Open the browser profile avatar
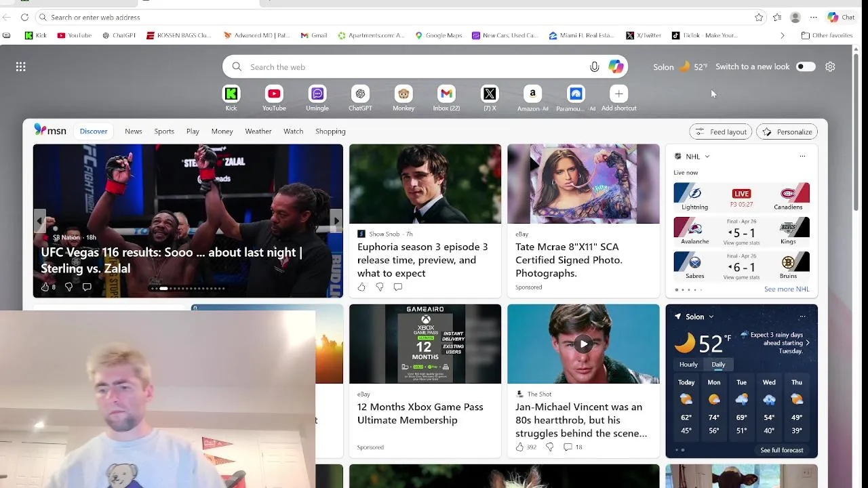This screenshot has height=488, width=868. pos(795,17)
